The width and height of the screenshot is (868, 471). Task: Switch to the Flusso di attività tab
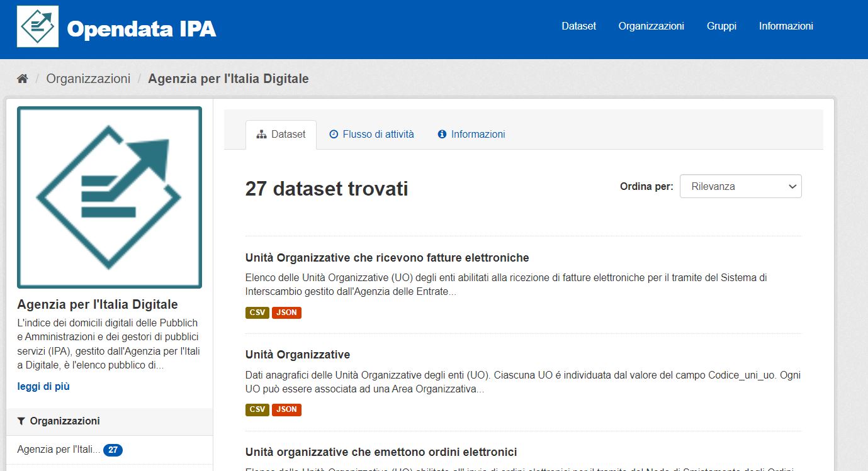[378, 134]
